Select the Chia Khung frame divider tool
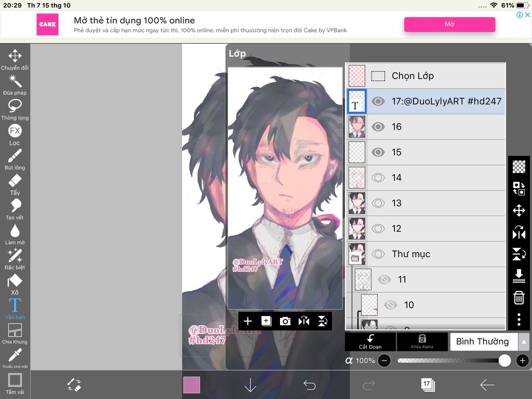This screenshot has height=399, width=532. 15,334
